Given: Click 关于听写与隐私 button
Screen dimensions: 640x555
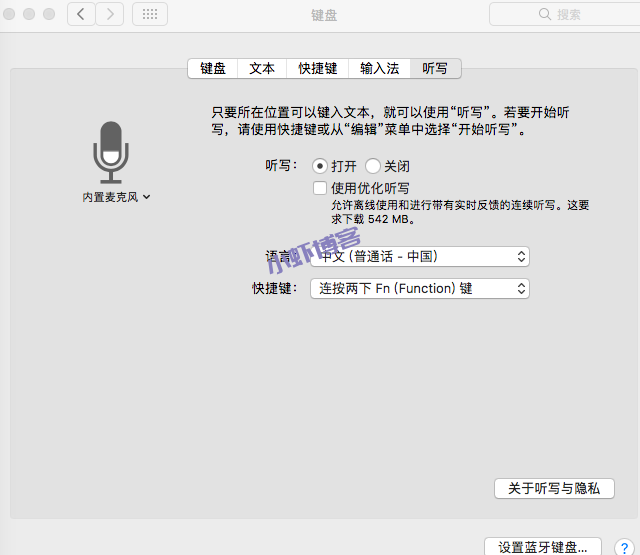Looking at the screenshot, I should click(554, 488).
